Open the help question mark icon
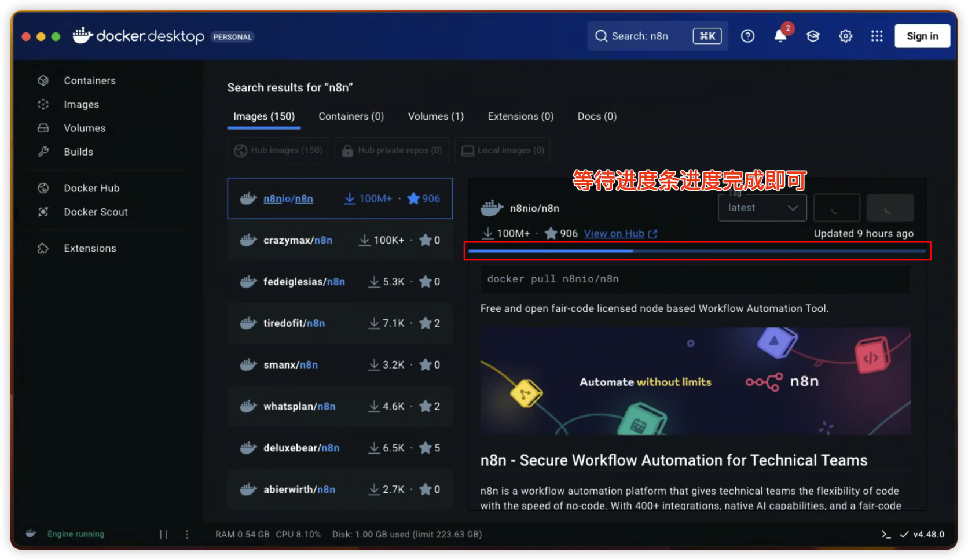This screenshot has height=560, width=968. tap(747, 36)
